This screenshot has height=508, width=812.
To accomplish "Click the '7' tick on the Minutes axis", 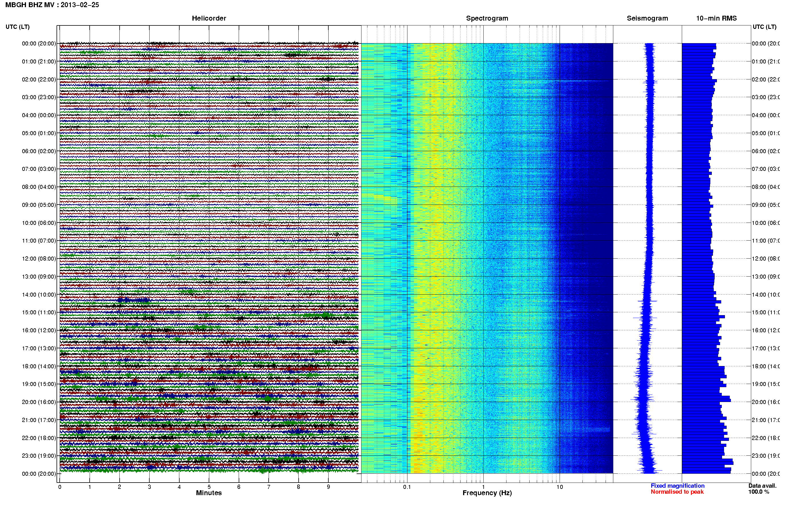I will click(x=269, y=487).
